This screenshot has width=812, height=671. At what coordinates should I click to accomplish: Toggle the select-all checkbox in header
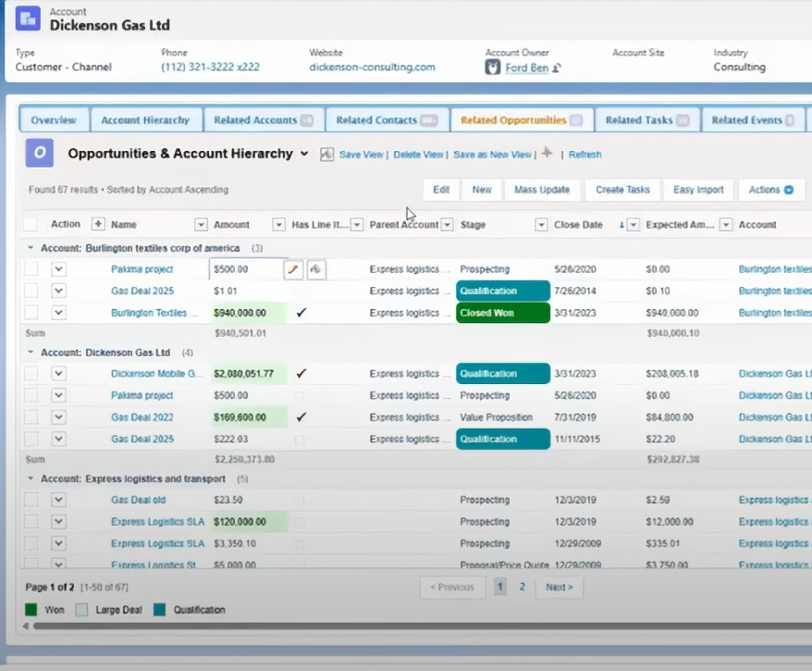(31, 224)
